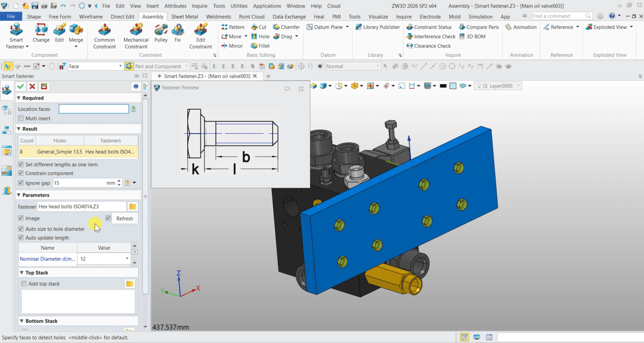This screenshot has width=644, height=343.
Task: Open the Attributes menu
Action: 176,6
